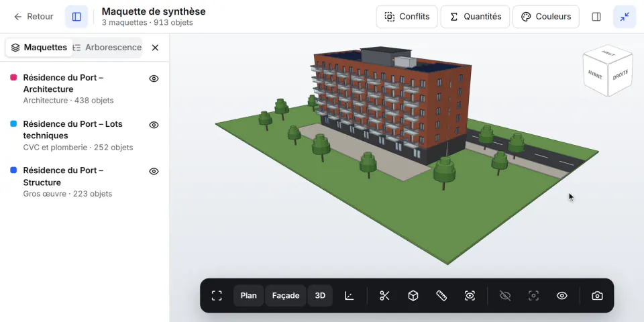Close the models side panel
The width and height of the screenshot is (644, 322).
pyautogui.click(x=155, y=48)
